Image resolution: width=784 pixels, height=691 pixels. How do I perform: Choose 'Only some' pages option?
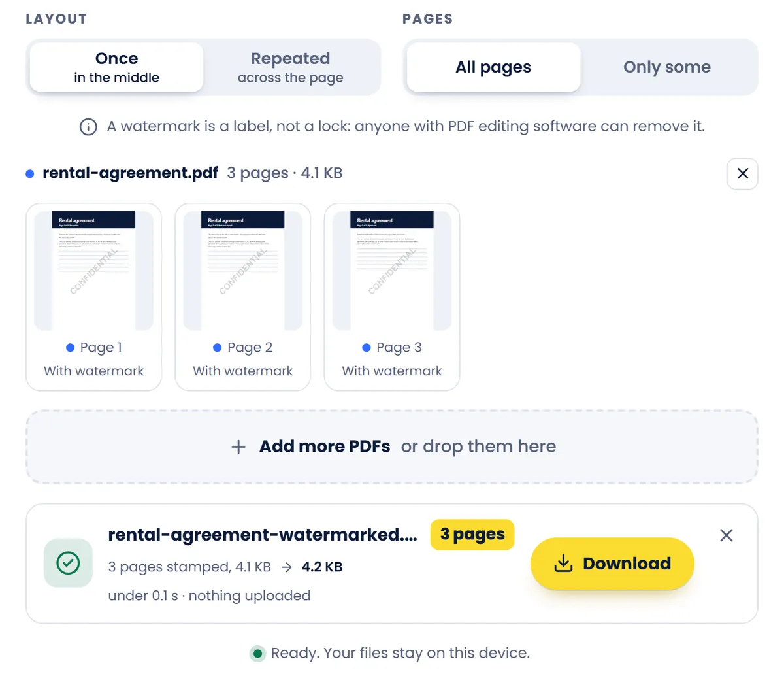(x=667, y=67)
